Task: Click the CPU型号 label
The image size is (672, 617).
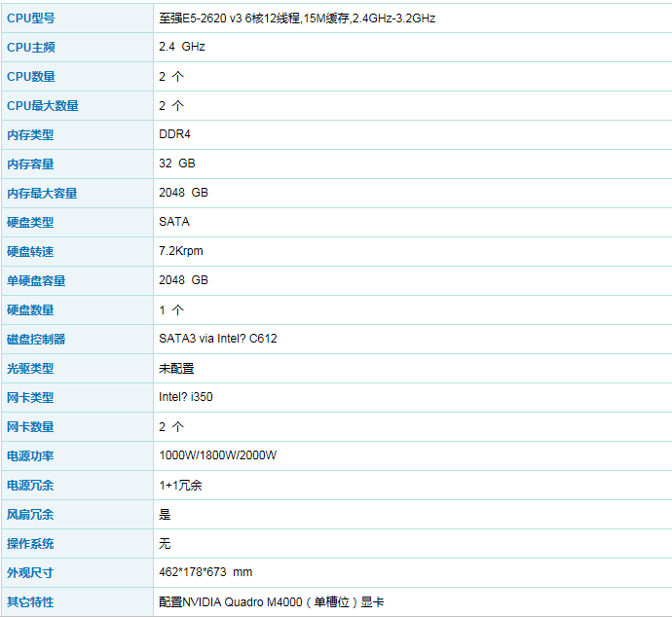Action: (31, 18)
